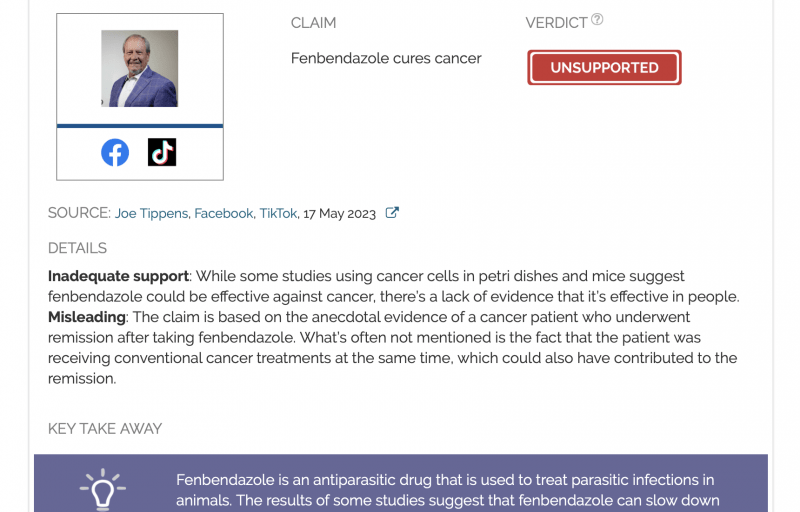Click the claim text Fenbendazole cures cancer

point(386,58)
